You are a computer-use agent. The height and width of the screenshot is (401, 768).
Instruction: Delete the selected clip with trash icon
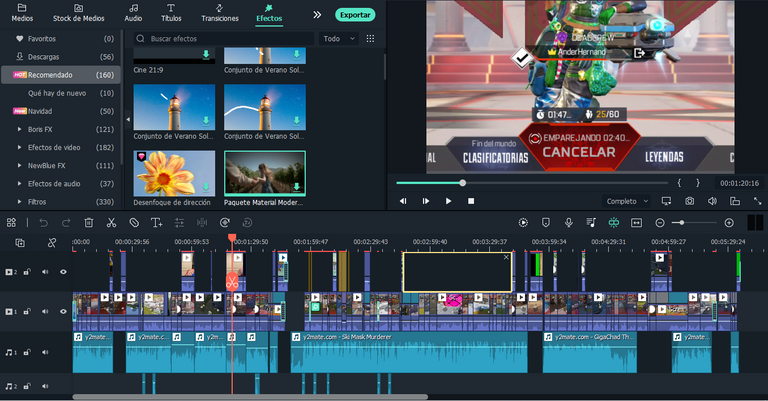tap(89, 223)
